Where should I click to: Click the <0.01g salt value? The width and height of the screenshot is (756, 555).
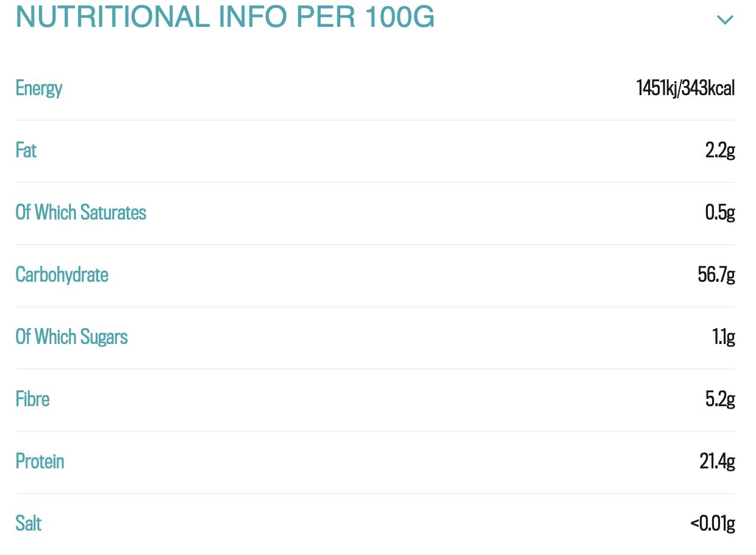coord(713,524)
